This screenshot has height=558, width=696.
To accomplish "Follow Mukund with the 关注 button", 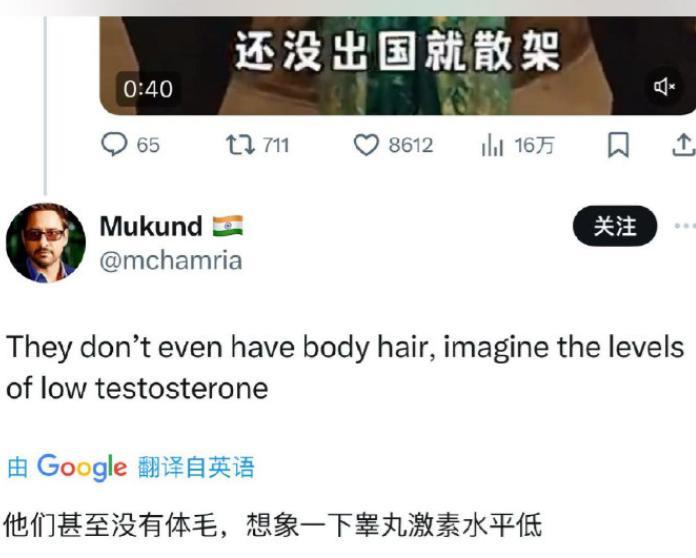I will [x=615, y=226].
